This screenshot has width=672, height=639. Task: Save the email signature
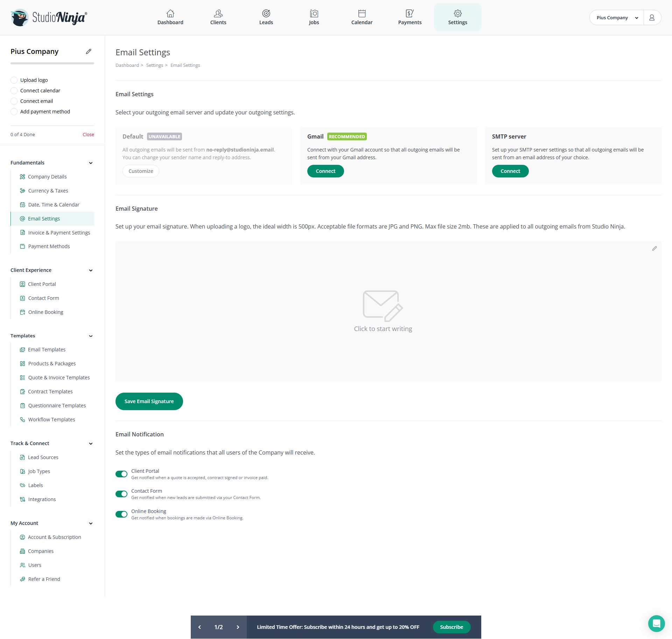[149, 401]
